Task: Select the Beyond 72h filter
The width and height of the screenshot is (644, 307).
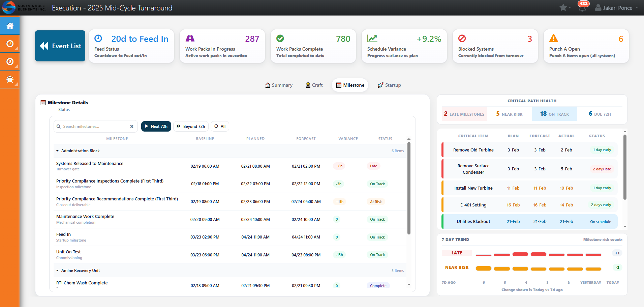Action: (x=191, y=127)
